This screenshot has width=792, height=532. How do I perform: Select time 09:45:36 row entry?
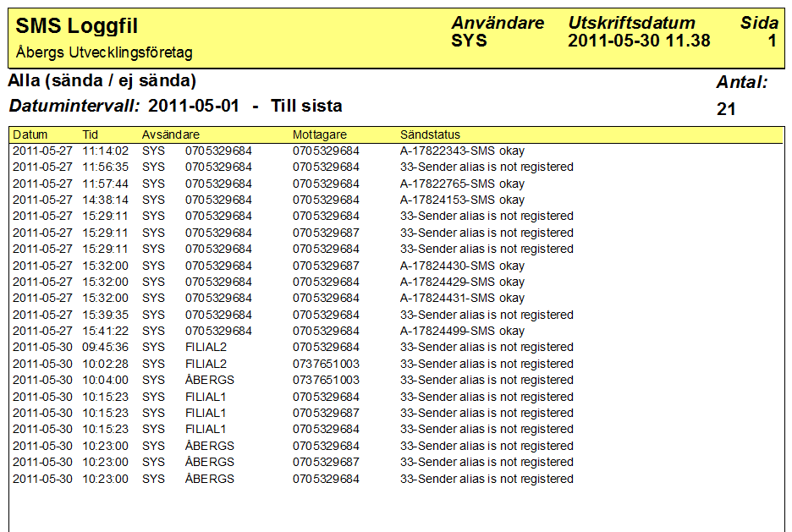(x=106, y=348)
